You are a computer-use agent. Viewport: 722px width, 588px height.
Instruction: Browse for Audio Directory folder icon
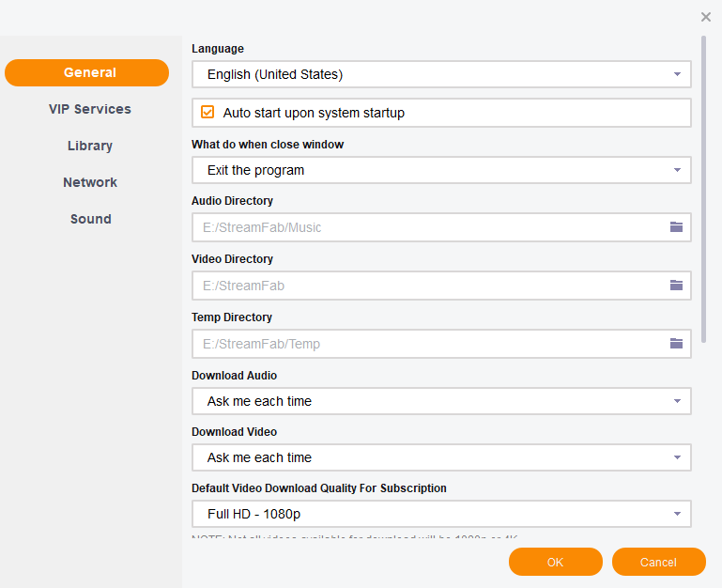(x=676, y=227)
